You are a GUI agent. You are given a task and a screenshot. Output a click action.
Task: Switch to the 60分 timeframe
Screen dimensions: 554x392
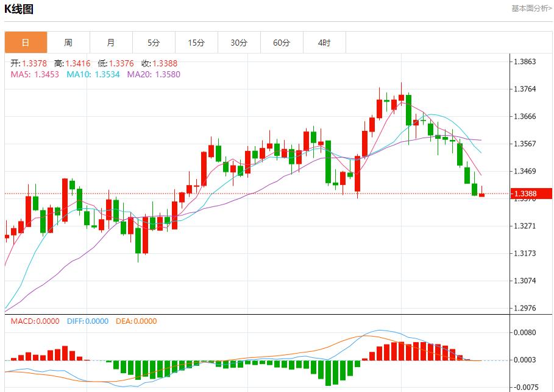point(282,43)
